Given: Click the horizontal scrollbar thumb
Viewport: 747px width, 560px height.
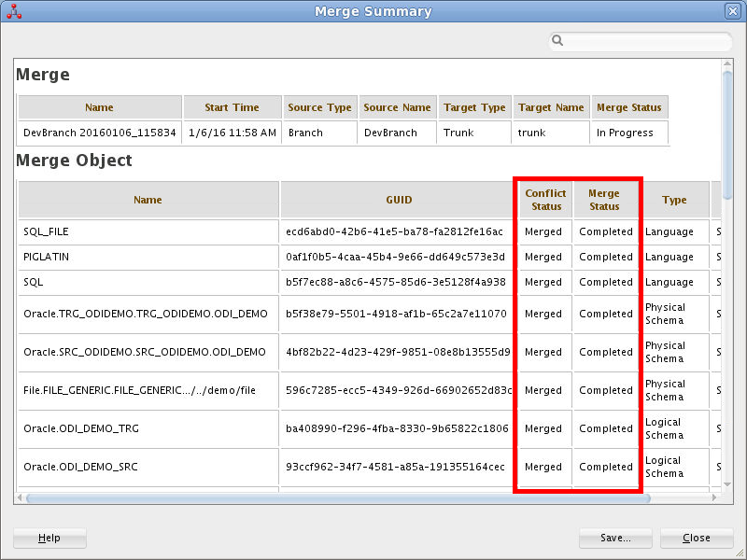Looking at the screenshot, I should (x=338, y=498).
